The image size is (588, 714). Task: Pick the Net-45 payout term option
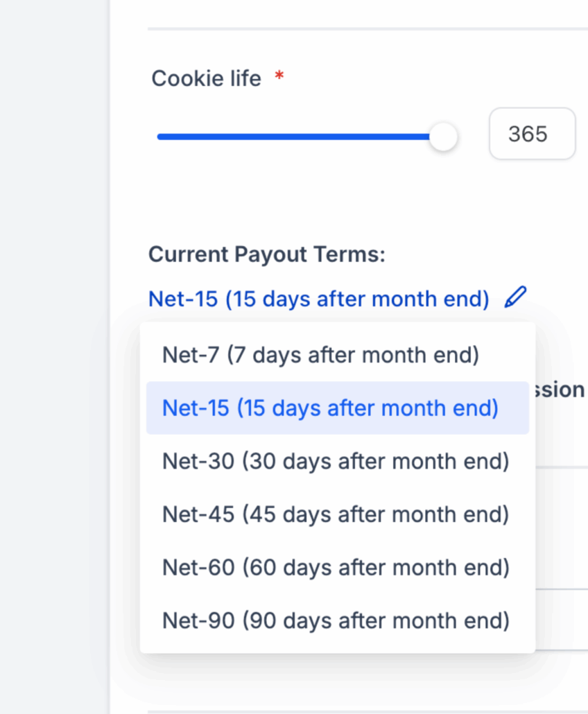pos(337,514)
